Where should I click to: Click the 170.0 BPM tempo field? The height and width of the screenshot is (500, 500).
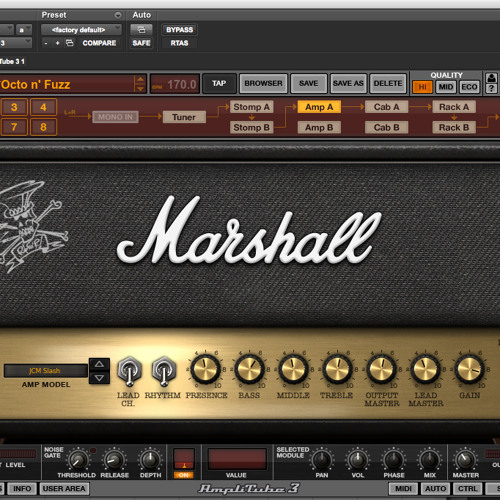click(x=175, y=84)
